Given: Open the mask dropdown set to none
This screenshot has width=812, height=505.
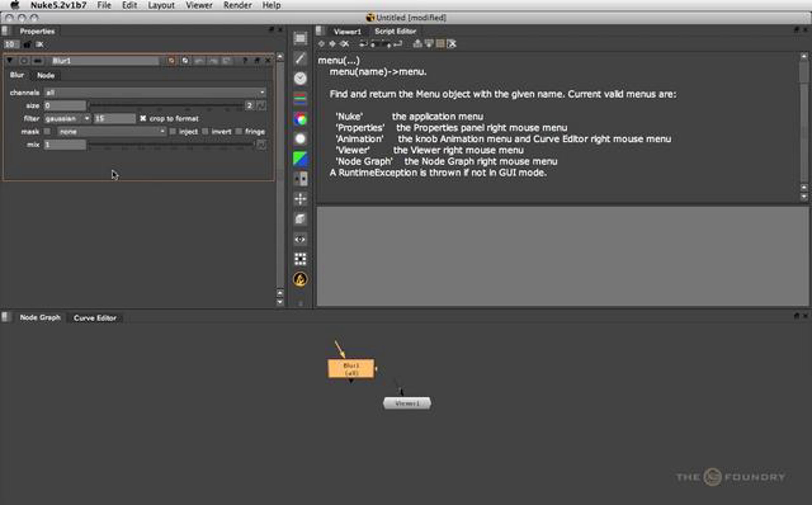Looking at the screenshot, I should click(112, 131).
